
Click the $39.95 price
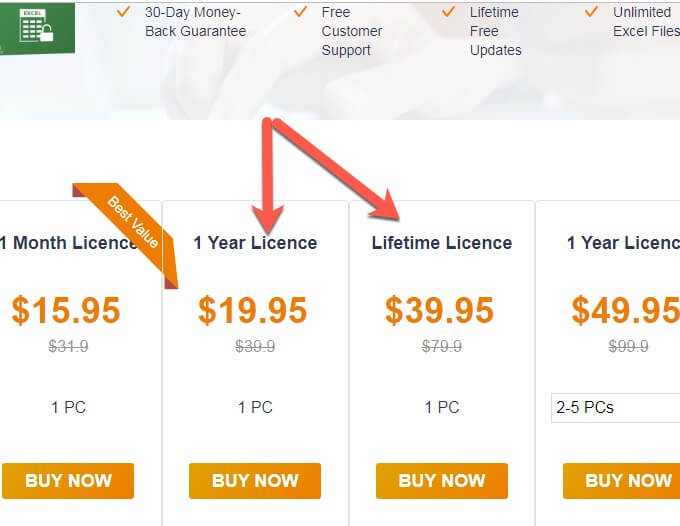pyautogui.click(x=439, y=310)
